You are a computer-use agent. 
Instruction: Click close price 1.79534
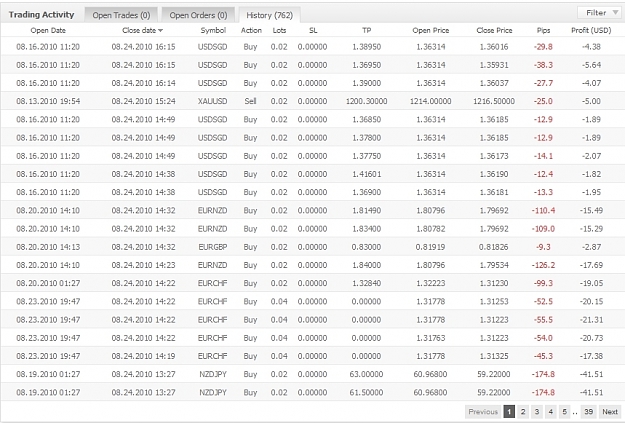pos(494,265)
